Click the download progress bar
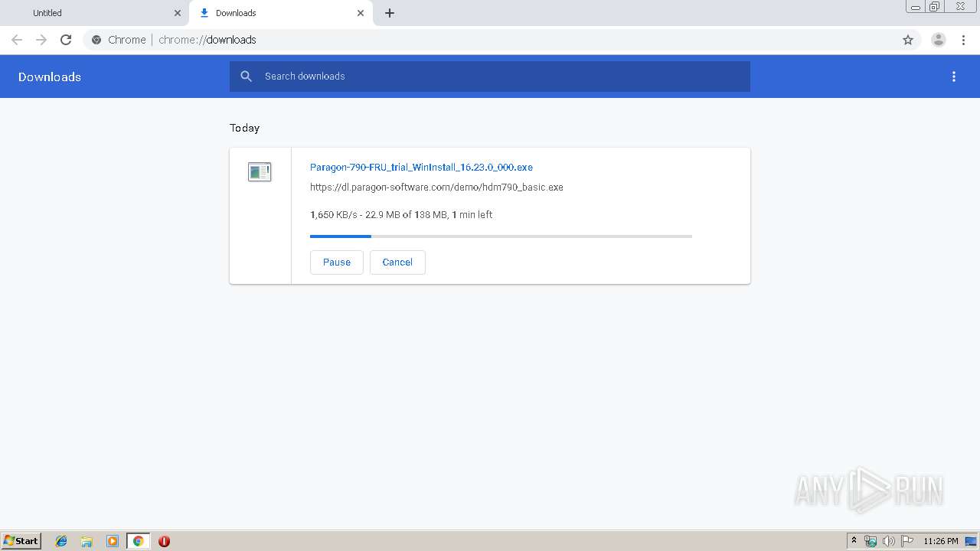980x551 pixels. click(x=501, y=236)
